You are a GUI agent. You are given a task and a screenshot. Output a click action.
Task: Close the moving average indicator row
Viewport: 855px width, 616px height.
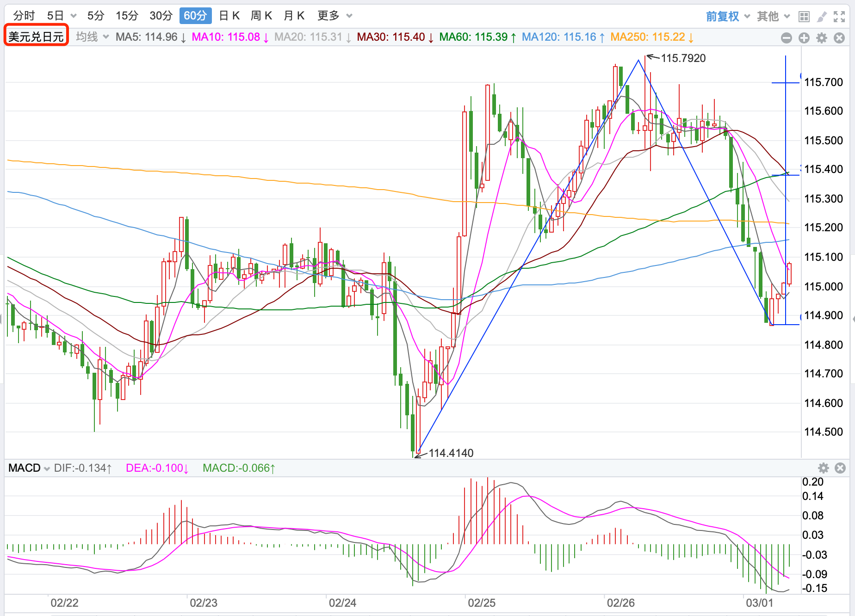pos(839,38)
